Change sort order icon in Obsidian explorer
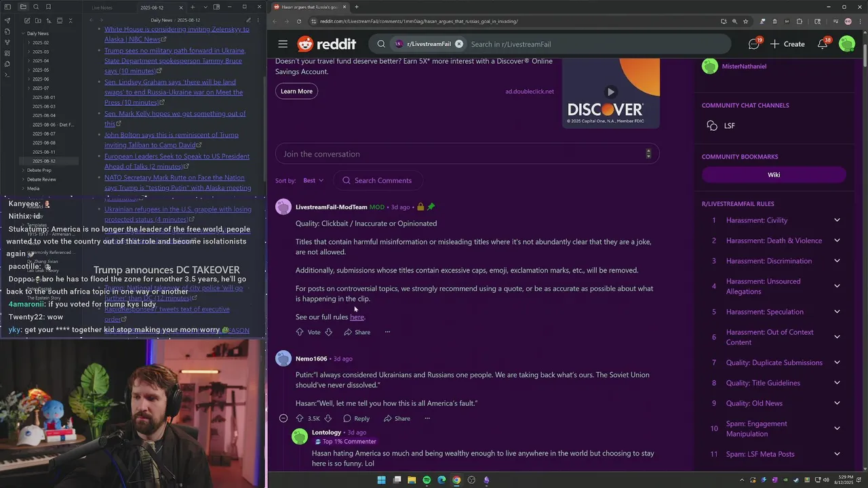This screenshot has width=868, height=488. pyautogui.click(x=49, y=21)
